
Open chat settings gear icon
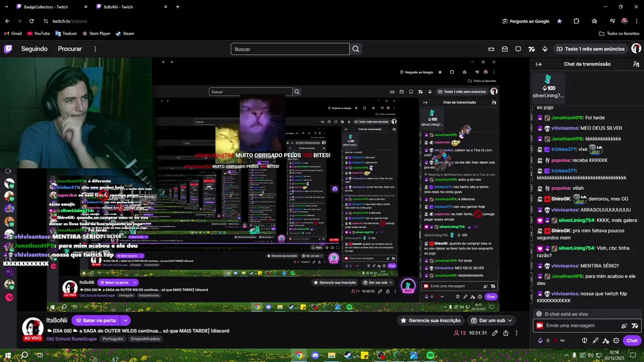[x=616, y=340]
